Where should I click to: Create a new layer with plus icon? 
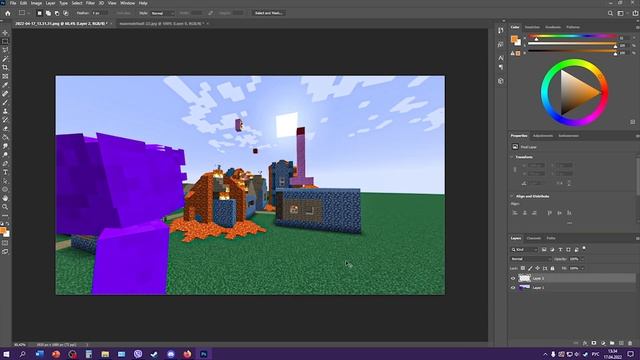(x=621, y=343)
